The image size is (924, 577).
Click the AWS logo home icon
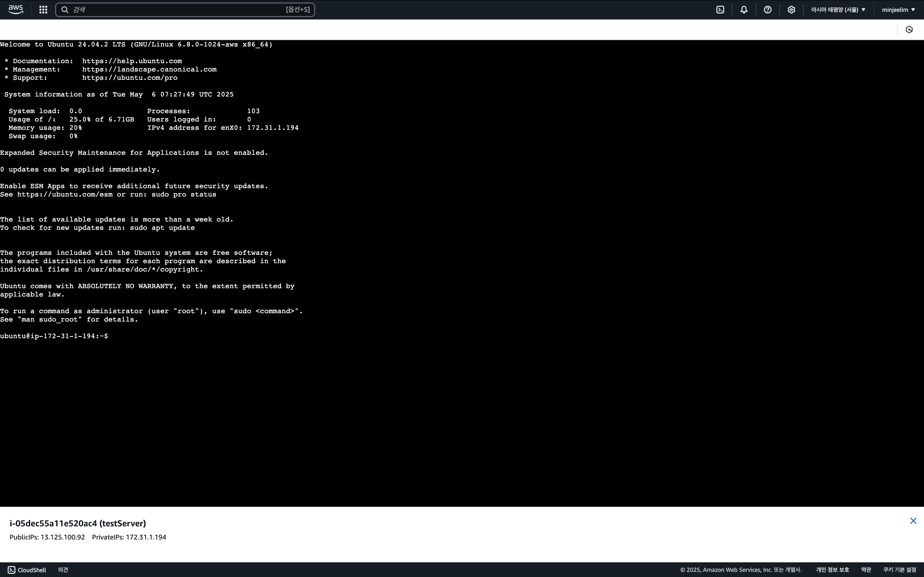pyautogui.click(x=16, y=10)
